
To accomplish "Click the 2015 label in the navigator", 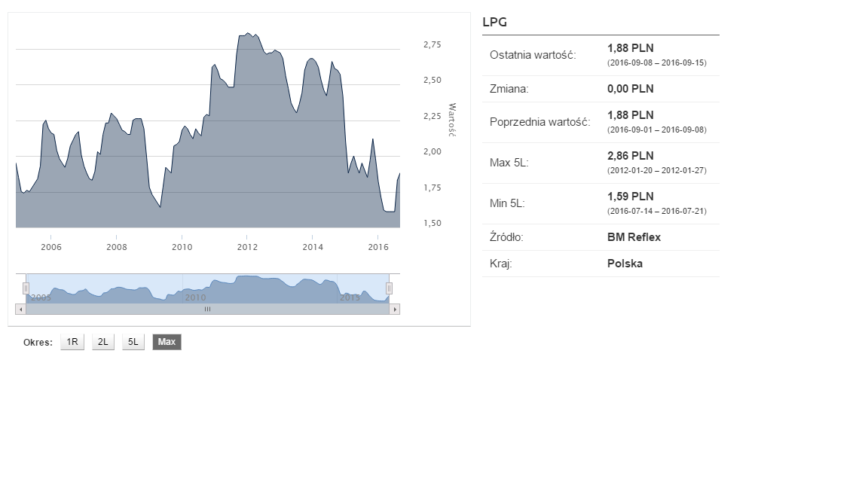I will point(350,297).
